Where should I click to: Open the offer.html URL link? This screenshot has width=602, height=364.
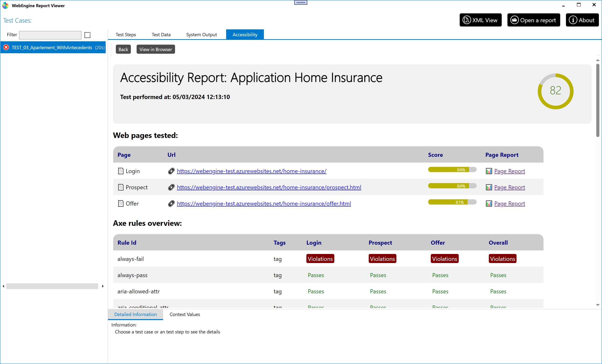pyautogui.click(x=264, y=203)
